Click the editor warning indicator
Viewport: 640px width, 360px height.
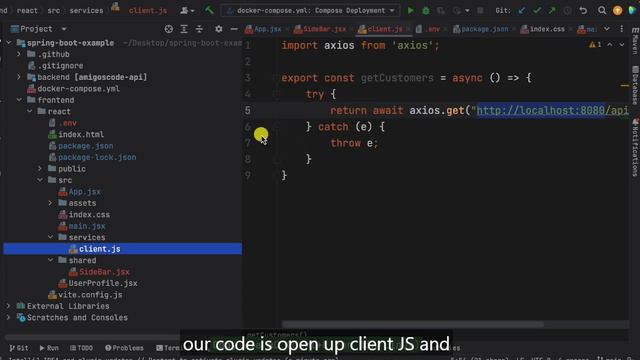[x=595, y=45]
